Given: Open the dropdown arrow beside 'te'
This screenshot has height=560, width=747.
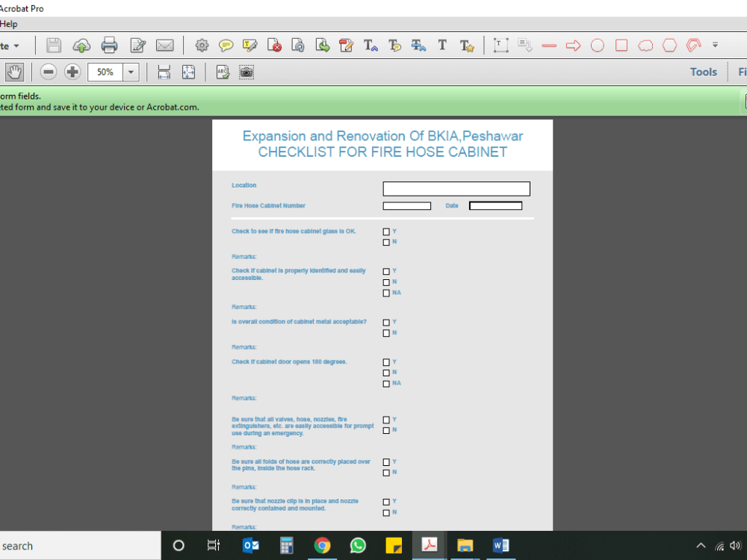Looking at the screenshot, I should tap(16, 46).
